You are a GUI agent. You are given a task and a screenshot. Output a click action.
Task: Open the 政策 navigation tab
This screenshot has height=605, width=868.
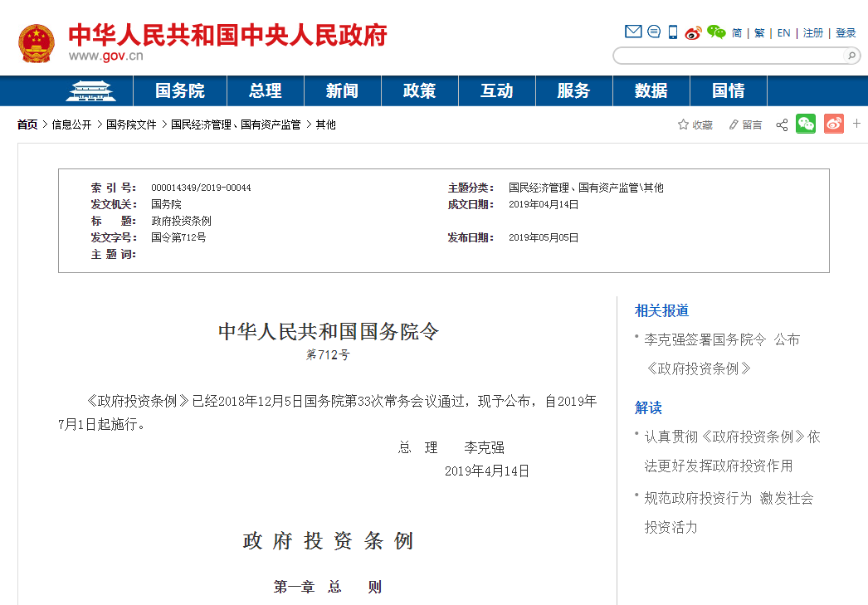click(x=419, y=90)
